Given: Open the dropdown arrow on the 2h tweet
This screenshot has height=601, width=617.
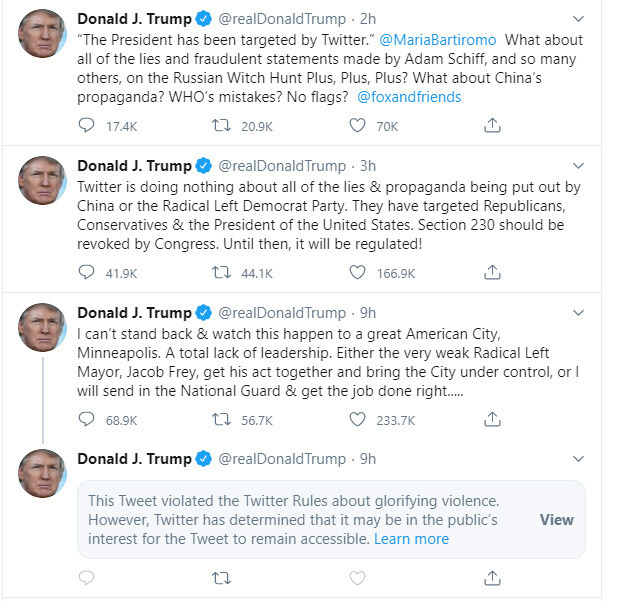Looking at the screenshot, I should point(578,19).
